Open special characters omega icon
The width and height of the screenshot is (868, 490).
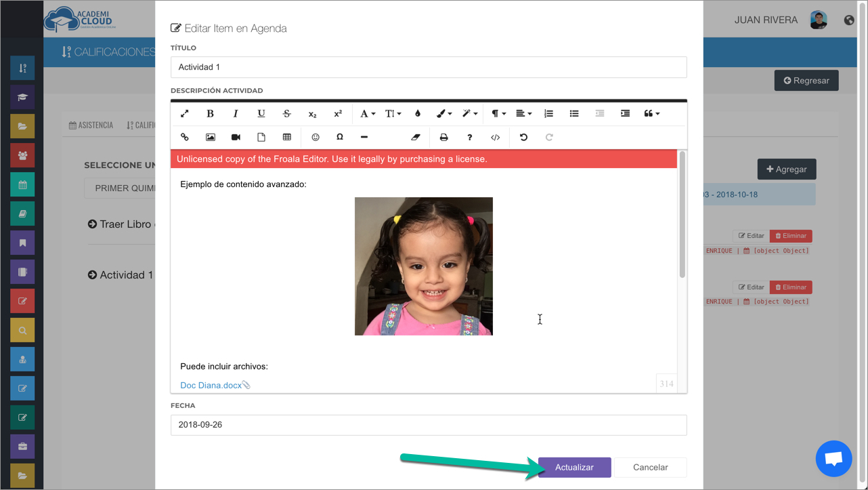340,137
